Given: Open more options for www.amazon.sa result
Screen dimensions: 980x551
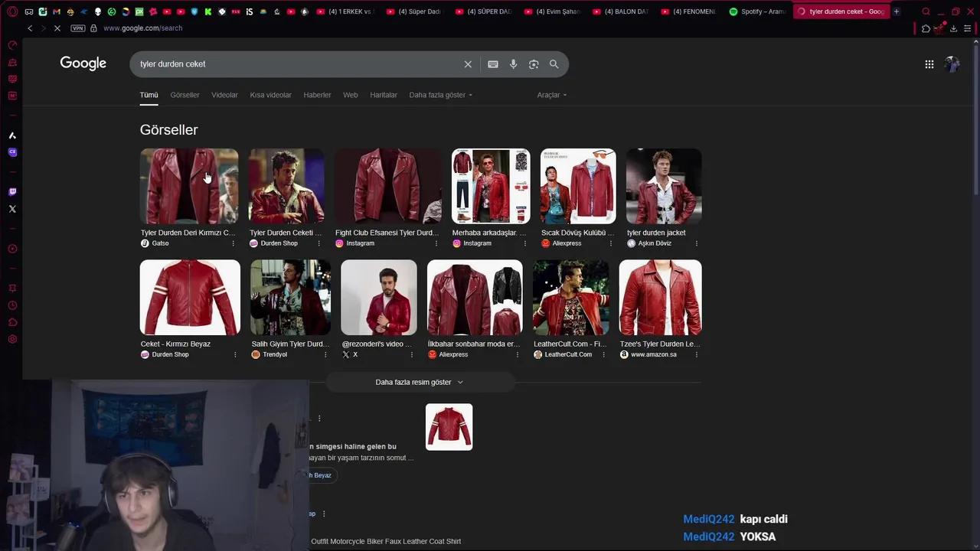Looking at the screenshot, I should click(697, 354).
